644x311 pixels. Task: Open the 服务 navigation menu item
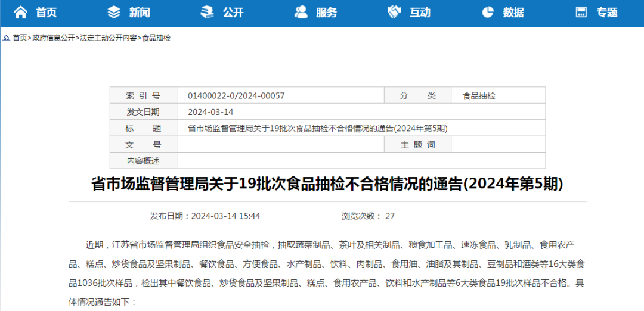(327, 13)
